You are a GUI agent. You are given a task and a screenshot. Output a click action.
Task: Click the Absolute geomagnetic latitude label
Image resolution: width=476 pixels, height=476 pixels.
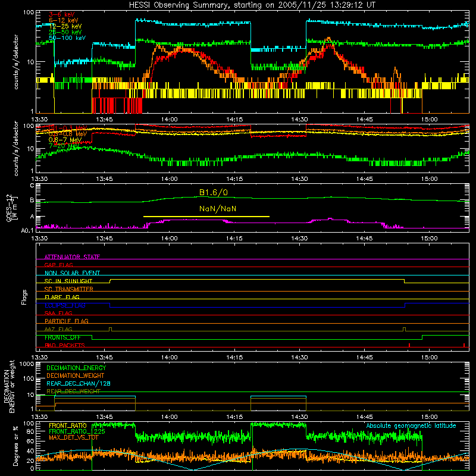(x=411, y=425)
